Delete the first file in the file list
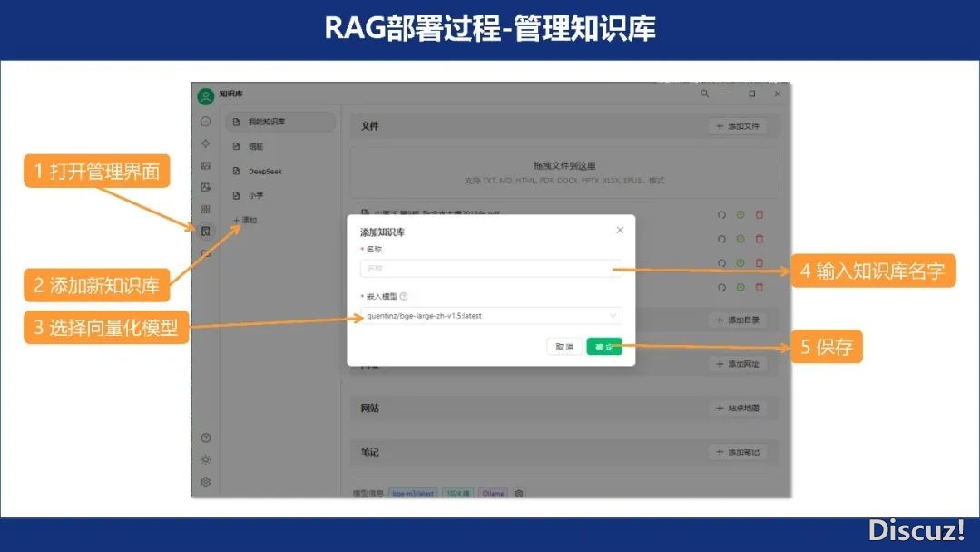This screenshot has height=552, width=980. tap(759, 215)
